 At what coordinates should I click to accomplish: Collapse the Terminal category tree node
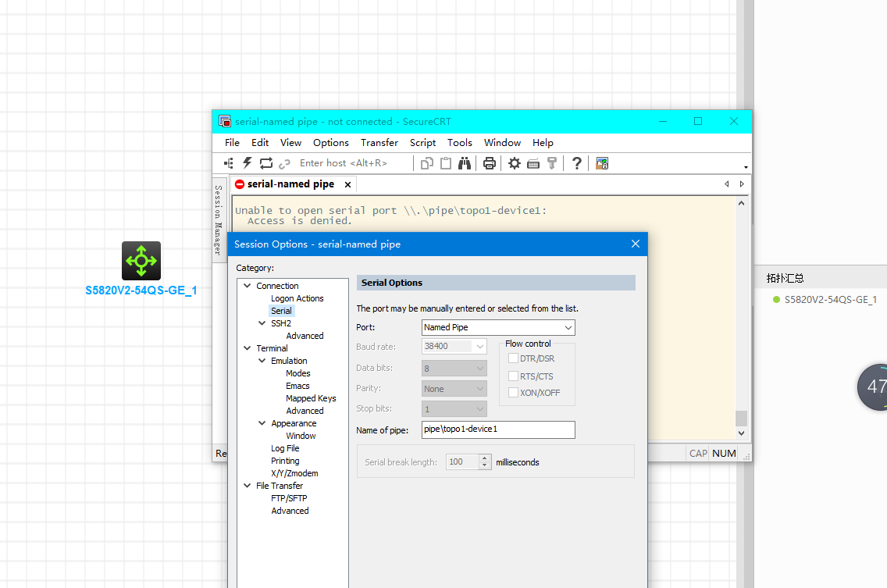coord(248,348)
